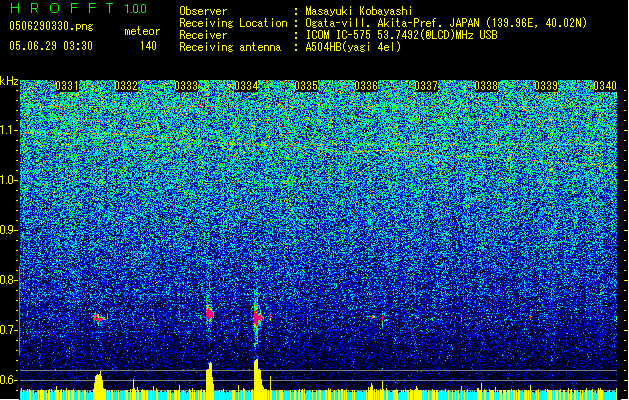Click the 1.0 kHz axis label
Viewport: 629px width, 400px height.
tap(9, 180)
